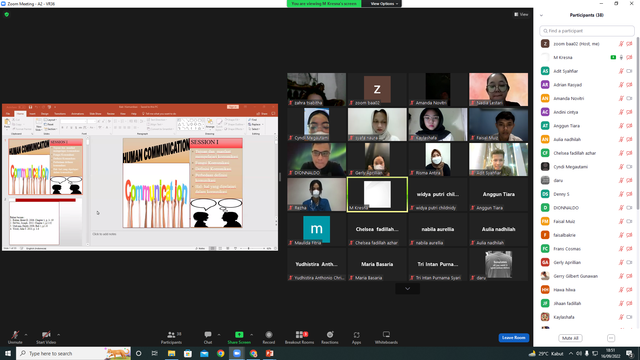Open View Options dropdown at top
This screenshot has width=640, height=360.
(x=384, y=4)
